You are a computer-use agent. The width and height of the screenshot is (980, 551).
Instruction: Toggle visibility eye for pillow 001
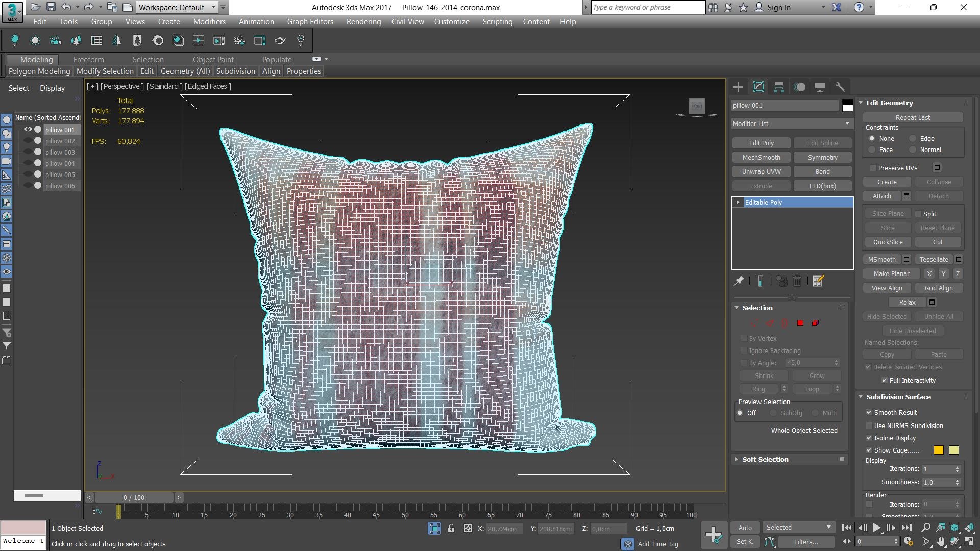pos(28,130)
